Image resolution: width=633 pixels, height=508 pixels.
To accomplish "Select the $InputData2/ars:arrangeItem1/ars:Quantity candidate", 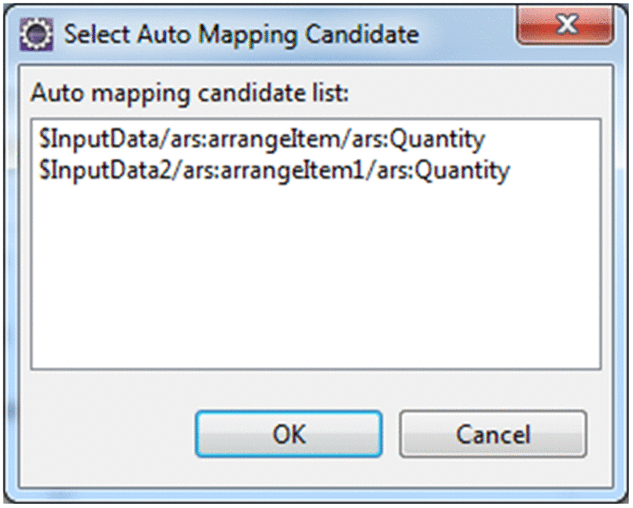I will point(272,170).
